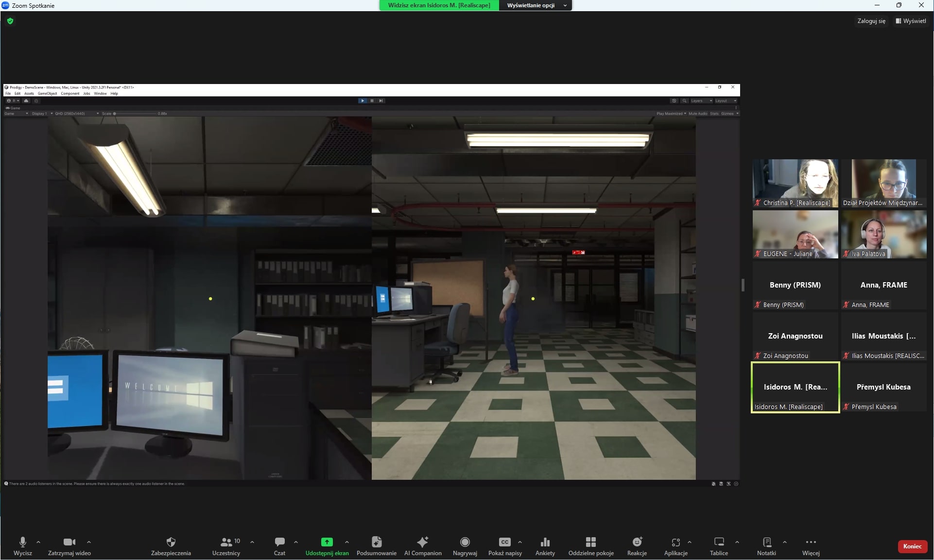
Task: Open the Ankiety polls icon
Action: pos(545,542)
